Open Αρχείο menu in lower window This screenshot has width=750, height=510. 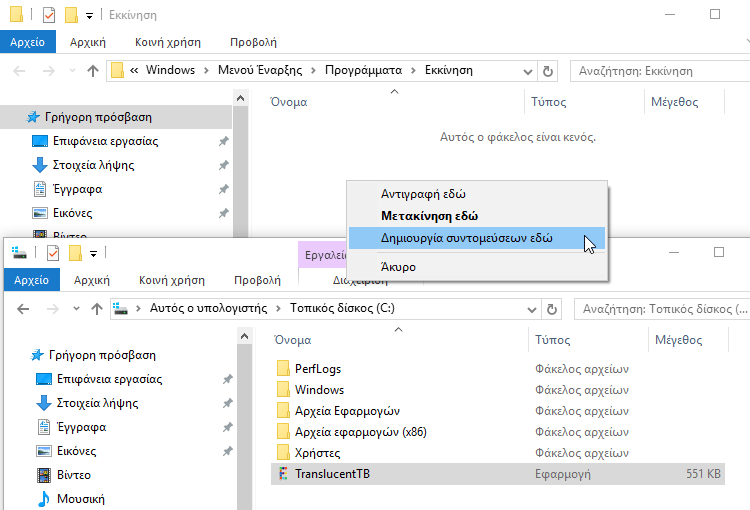pos(31,280)
